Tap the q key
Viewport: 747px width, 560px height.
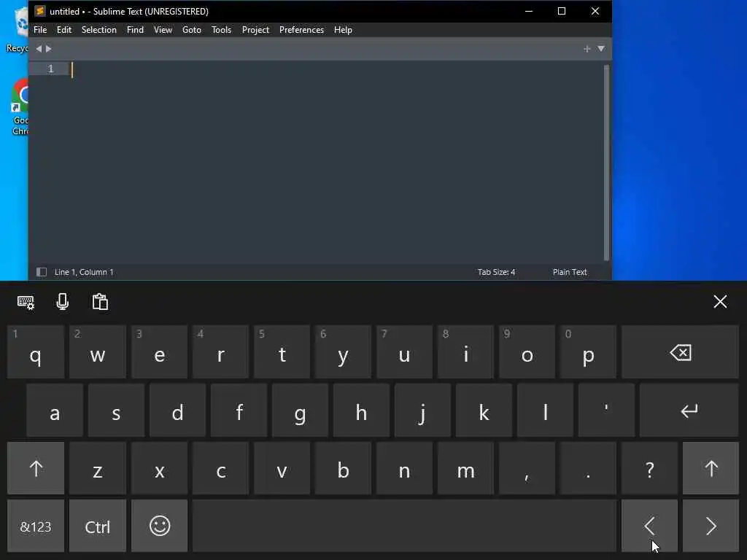[36, 352]
